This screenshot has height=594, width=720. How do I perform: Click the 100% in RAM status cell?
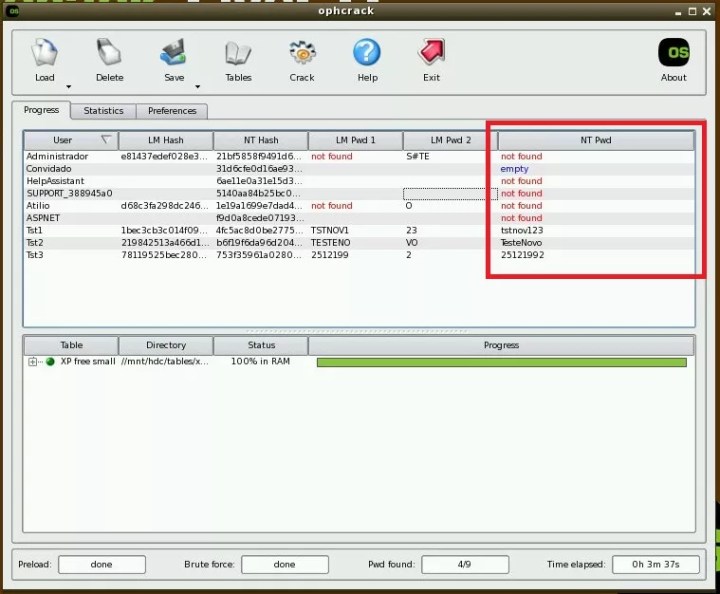pos(260,362)
